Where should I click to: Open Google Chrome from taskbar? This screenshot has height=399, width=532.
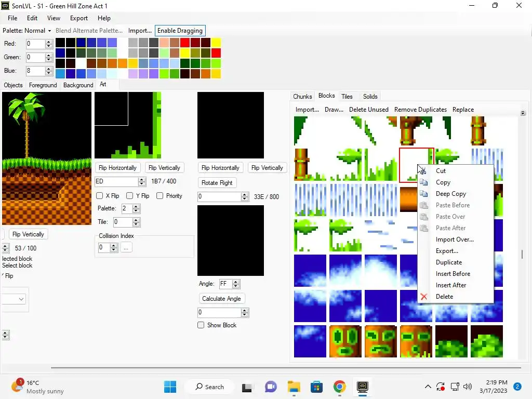[x=339, y=387]
